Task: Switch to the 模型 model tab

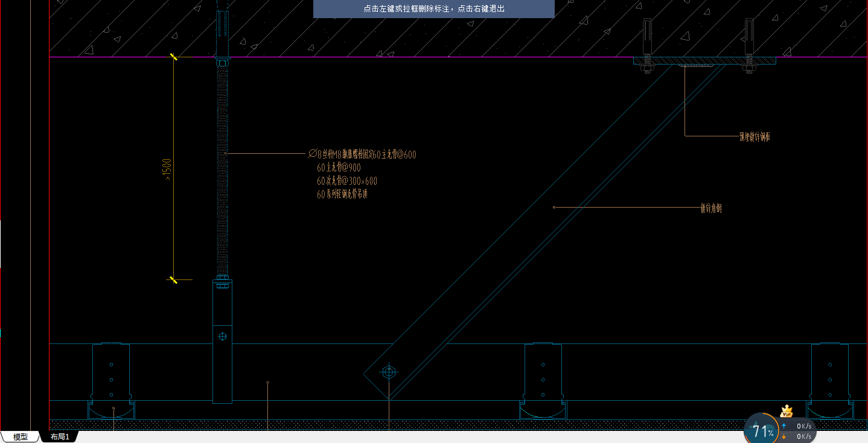Action: [x=21, y=437]
